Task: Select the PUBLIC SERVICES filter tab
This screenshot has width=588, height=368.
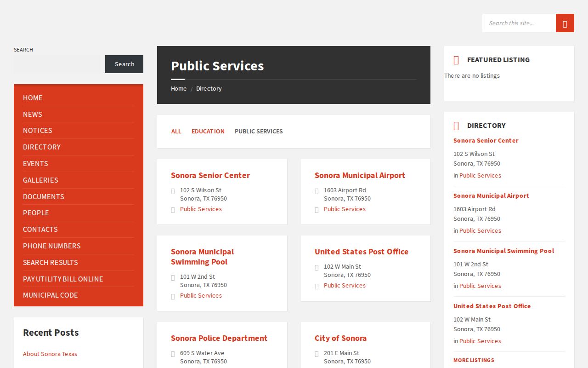Action: click(259, 132)
